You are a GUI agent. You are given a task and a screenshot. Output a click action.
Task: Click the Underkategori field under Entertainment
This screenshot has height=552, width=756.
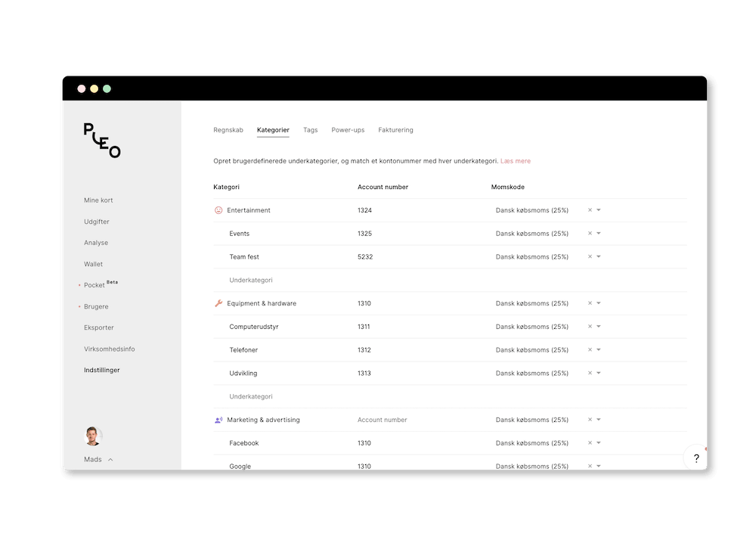point(251,280)
